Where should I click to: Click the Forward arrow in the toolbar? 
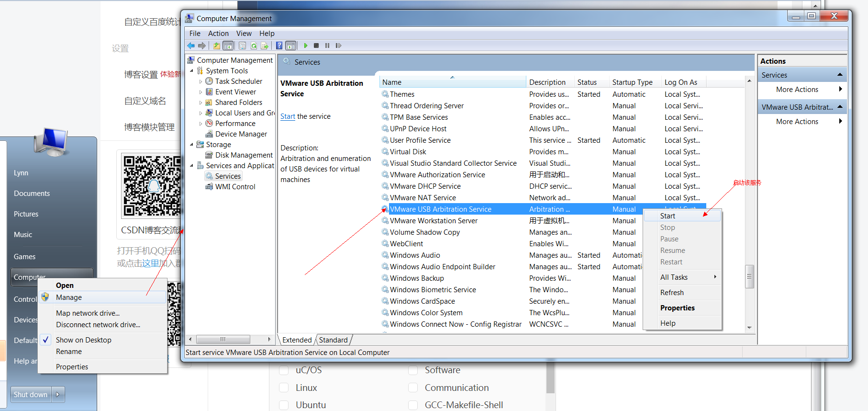[x=202, y=46]
